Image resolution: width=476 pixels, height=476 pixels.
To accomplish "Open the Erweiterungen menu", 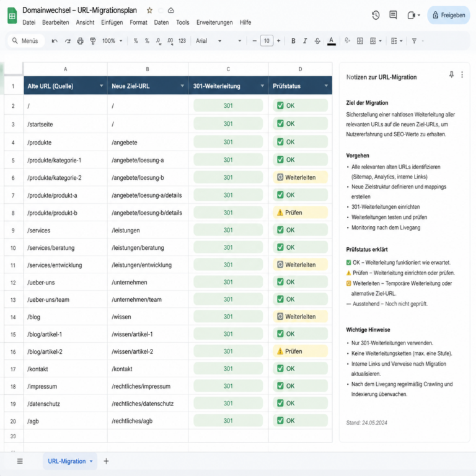I will click(x=214, y=22).
